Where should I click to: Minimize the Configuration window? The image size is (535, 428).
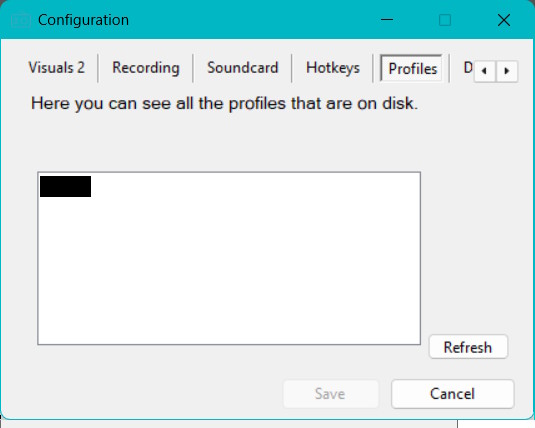[x=387, y=20]
